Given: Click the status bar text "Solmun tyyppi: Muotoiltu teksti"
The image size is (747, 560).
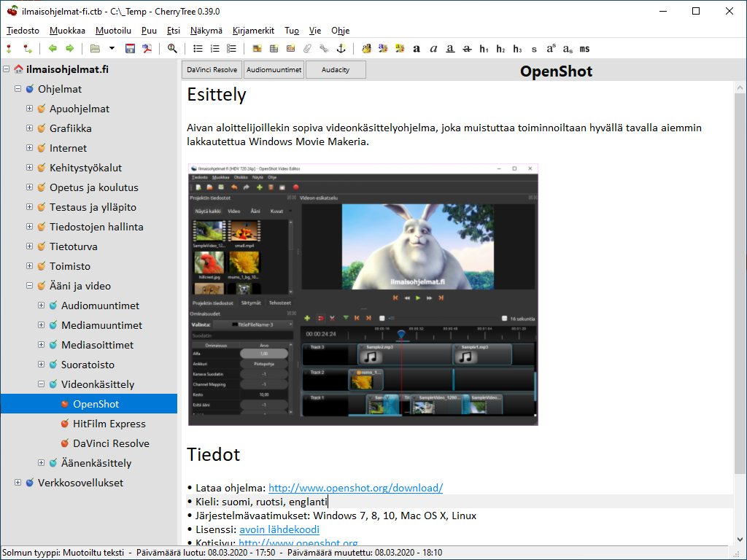Looking at the screenshot, I should (63, 553).
